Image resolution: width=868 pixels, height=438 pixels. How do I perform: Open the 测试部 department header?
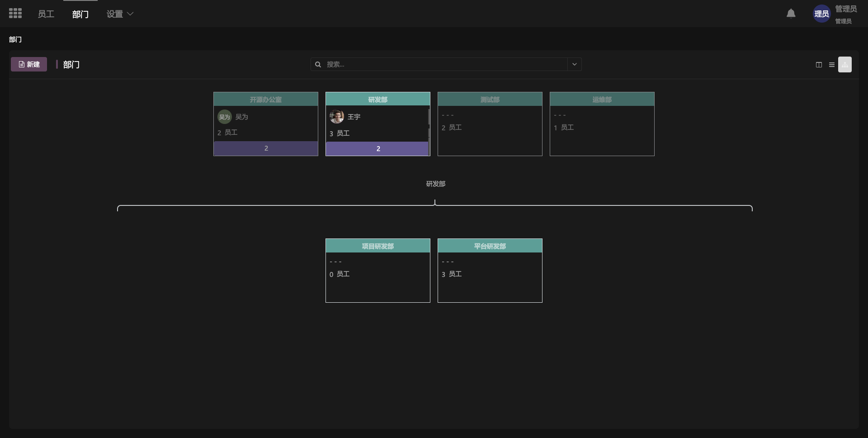(x=490, y=100)
